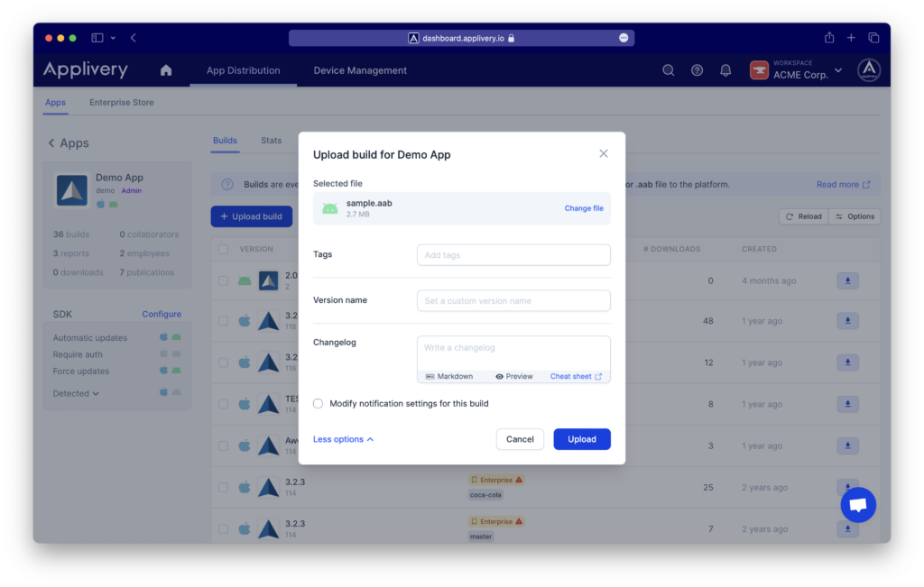924x587 pixels.
Task: Open notifications bell icon
Action: tap(725, 70)
